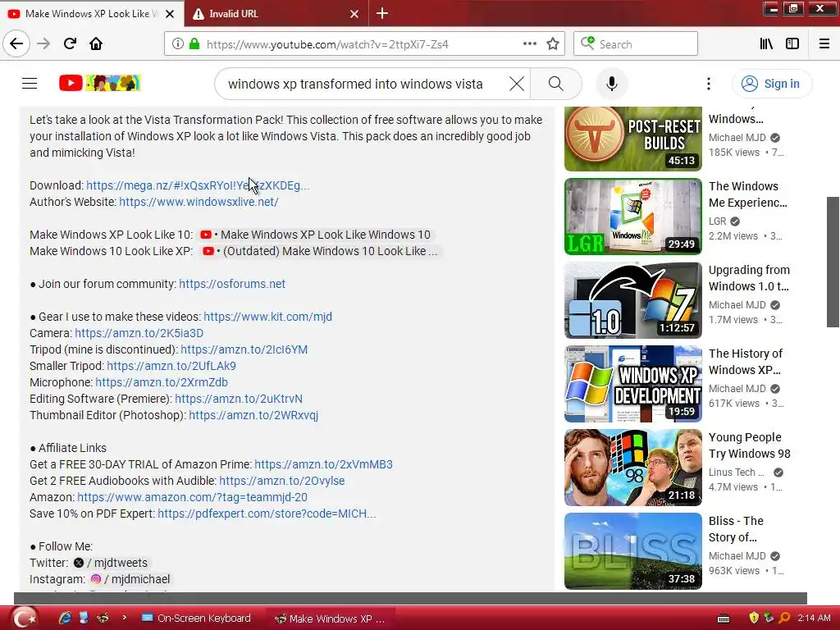
Task: Open the LGR channel name
Action: point(717,221)
